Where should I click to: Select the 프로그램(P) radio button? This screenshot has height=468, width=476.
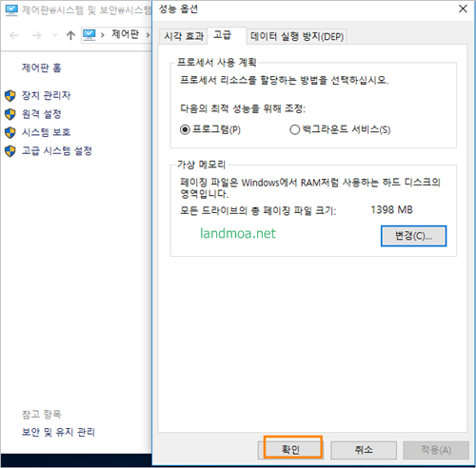pos(185,129)
